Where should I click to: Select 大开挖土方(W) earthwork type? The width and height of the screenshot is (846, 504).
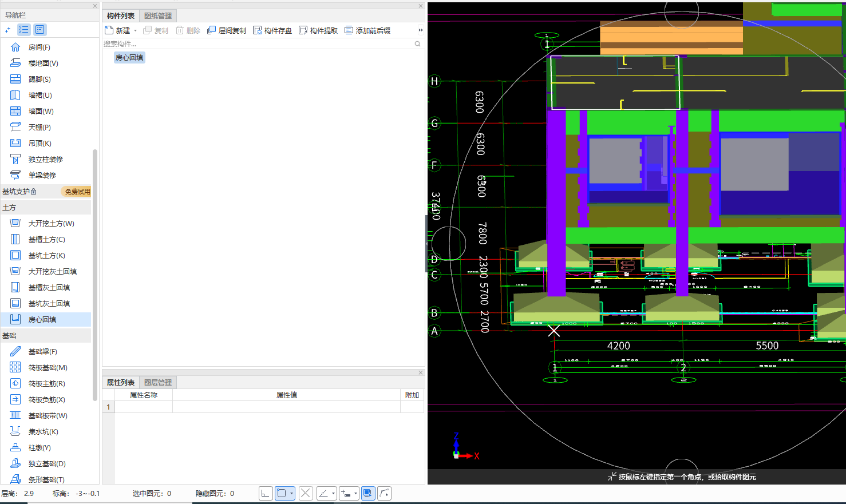[51, 224]
